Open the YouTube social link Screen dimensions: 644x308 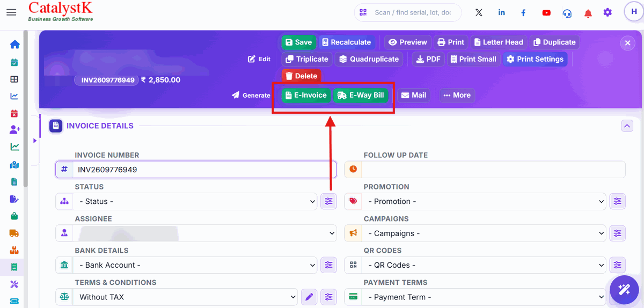coord(546,12)
